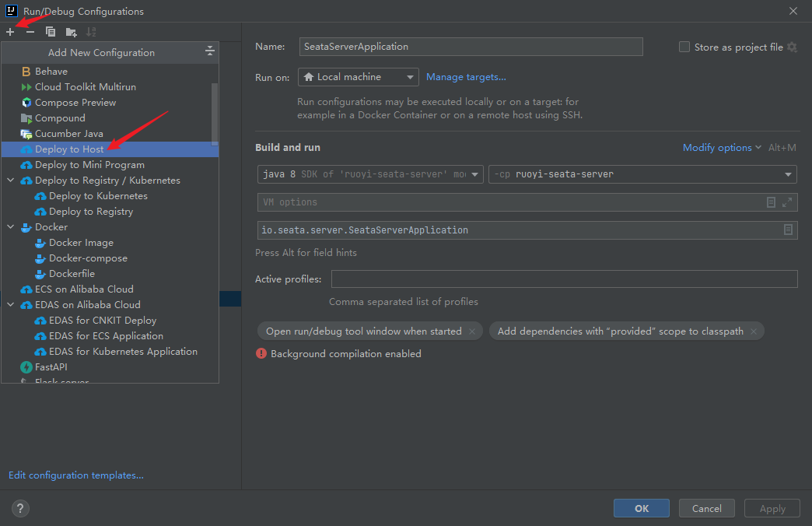Open the java 8 SDK dropdown
The height and width of the screenshot is (526, 812).
click(x=370, y=174)
